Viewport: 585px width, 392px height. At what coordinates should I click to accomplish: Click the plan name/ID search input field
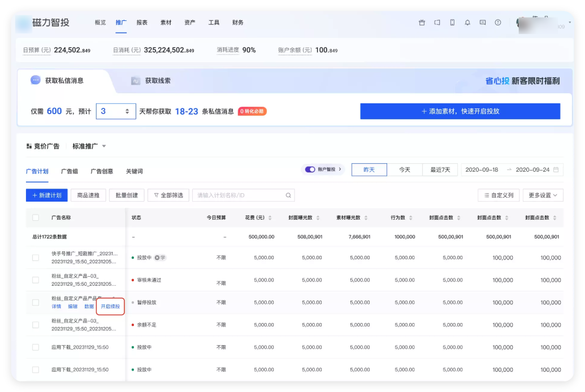(237, 195)
